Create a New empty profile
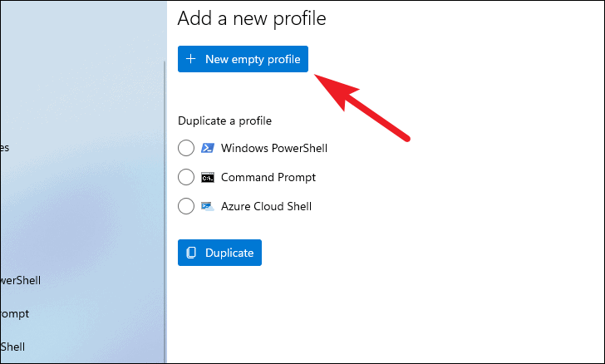The height and width of the screenshot is (364, 605). 243,59
